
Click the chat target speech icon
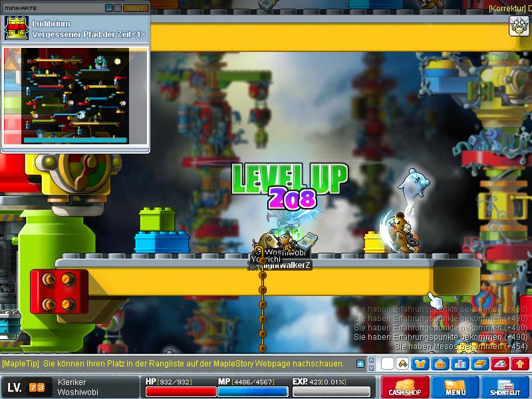tap(402, 364)
